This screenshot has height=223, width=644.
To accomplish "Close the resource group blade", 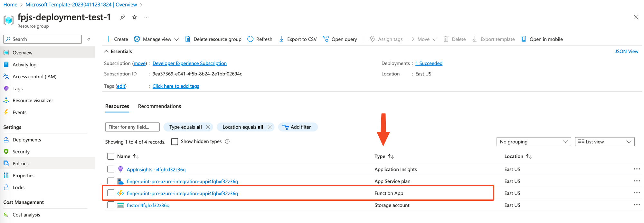I will click(636, 17).
